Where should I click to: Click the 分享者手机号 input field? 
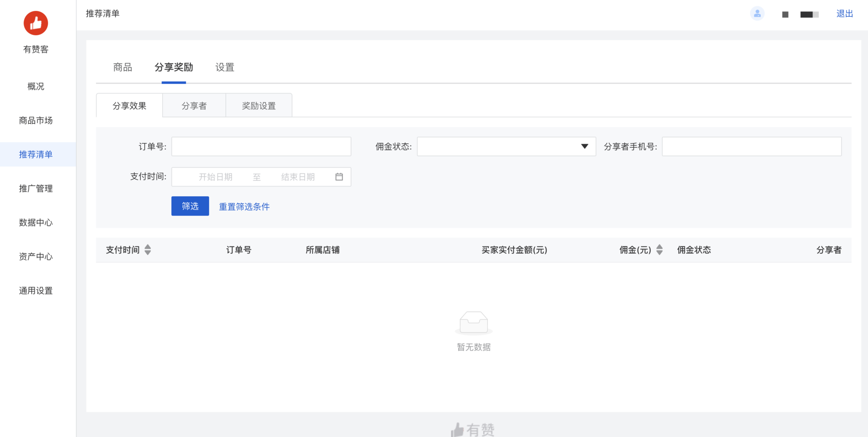(751, 146)
